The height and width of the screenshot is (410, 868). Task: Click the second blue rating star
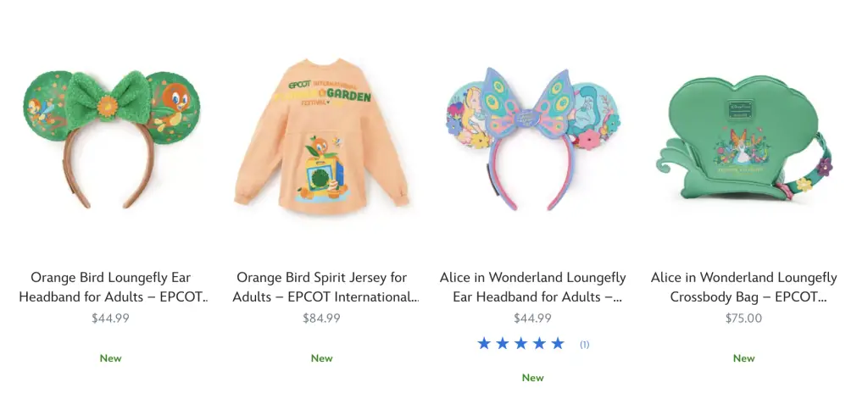point(503,344)
